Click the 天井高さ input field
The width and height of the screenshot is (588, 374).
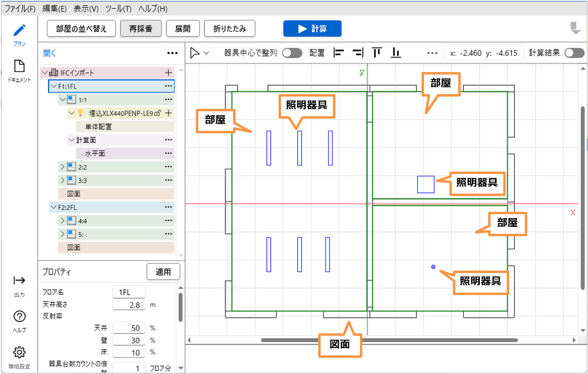[129, 305]
